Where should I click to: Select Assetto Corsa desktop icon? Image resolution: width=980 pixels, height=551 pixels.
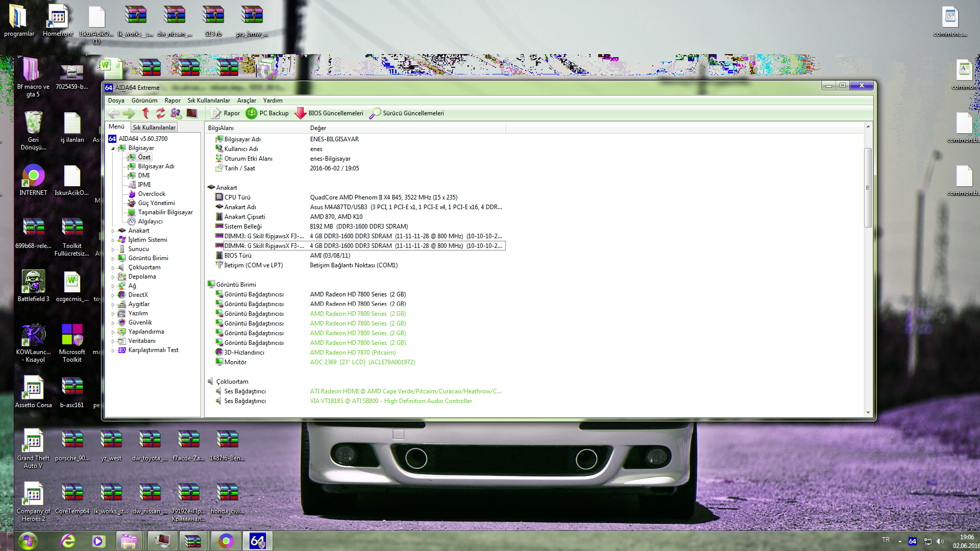[33, 392]
